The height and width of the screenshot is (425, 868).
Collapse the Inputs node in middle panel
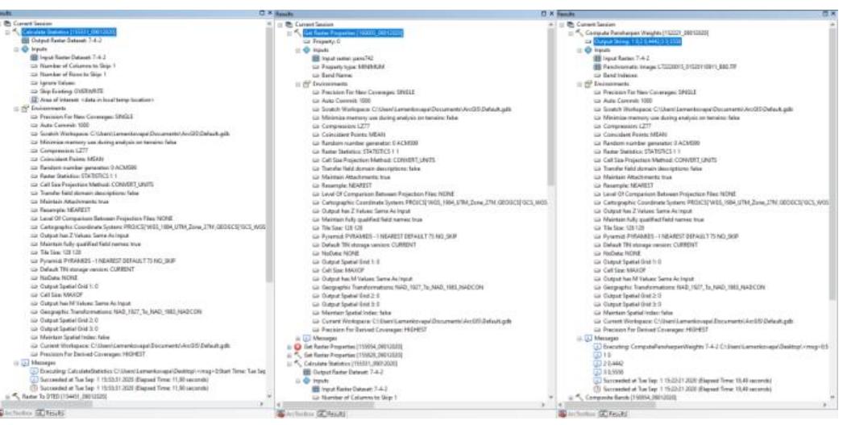[x=299, y=50]
